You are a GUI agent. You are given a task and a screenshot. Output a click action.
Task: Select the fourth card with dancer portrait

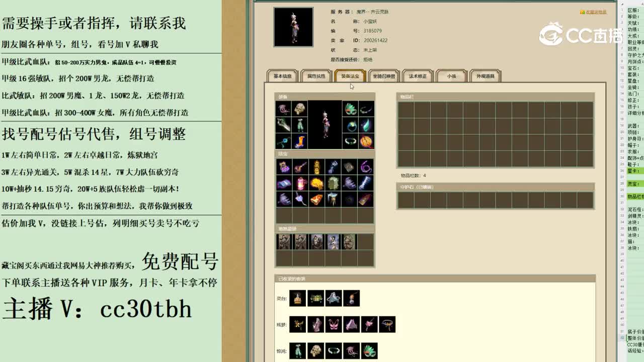pyautogui.click(x=333, y=242)
